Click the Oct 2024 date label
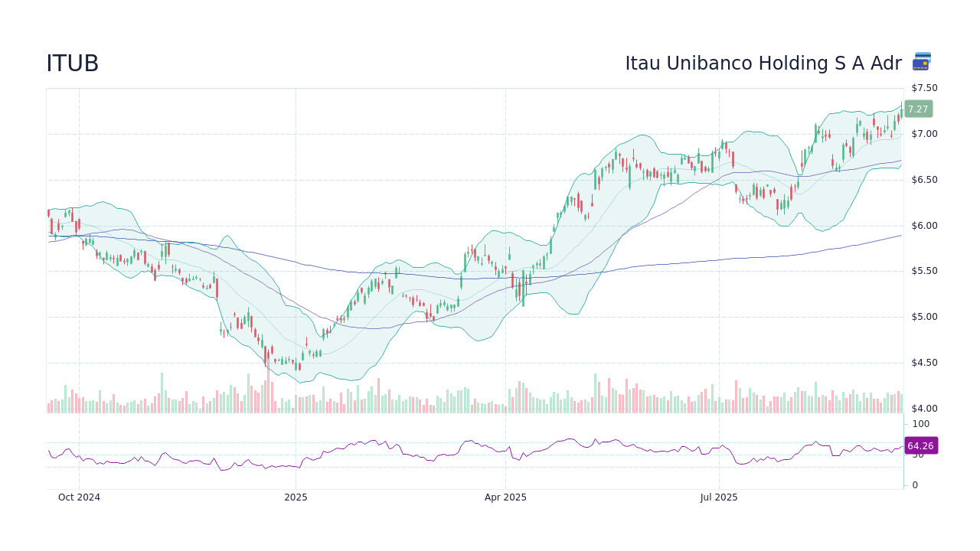Image resolution: width=980 pixels, height=551 pixels. click(79, 497)
